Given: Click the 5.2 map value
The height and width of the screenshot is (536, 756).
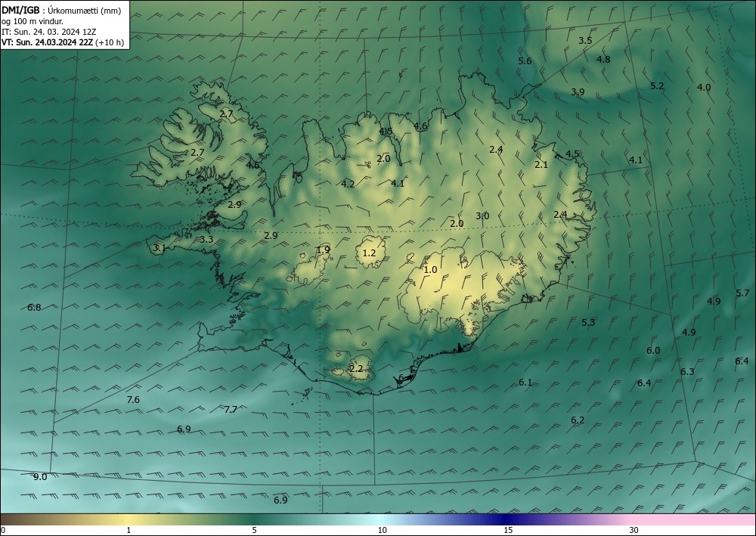Looking at the screenshot, I should point(657,85).
